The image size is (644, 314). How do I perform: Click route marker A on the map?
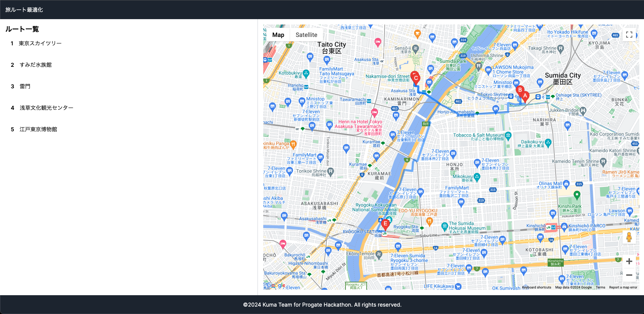coord(525,96)
